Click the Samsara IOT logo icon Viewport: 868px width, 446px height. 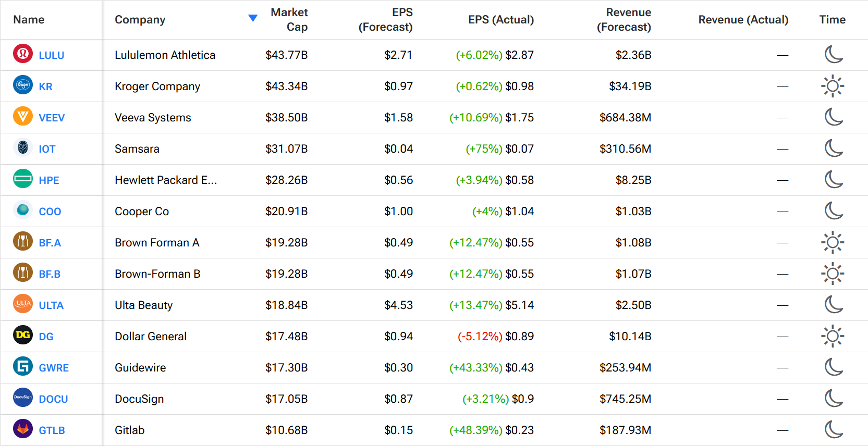[23, 147]
